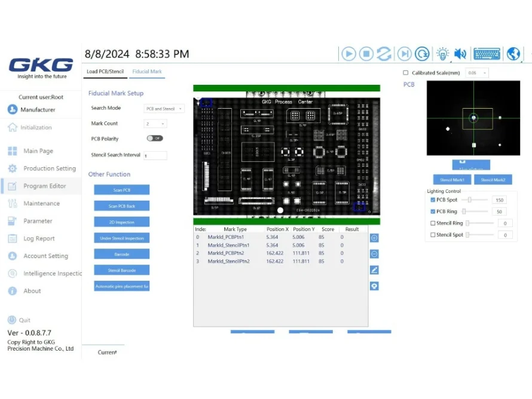Uncheck the PCB Spot checkbox
This screenshot has height=399, width=532.
pos(433,200)
